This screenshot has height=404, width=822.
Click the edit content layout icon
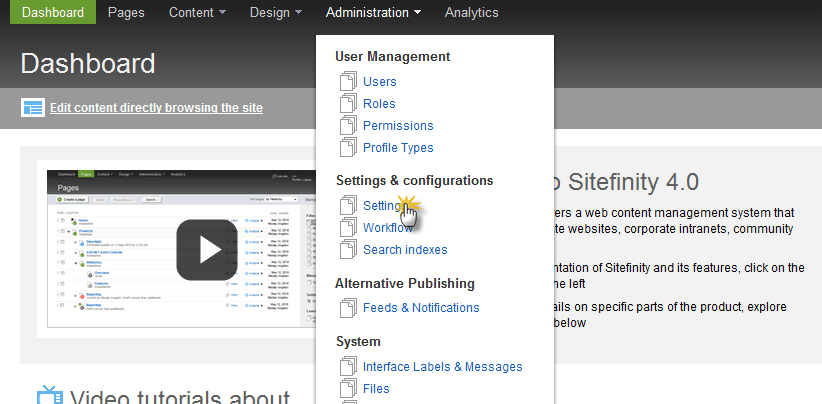click(33, 107)
